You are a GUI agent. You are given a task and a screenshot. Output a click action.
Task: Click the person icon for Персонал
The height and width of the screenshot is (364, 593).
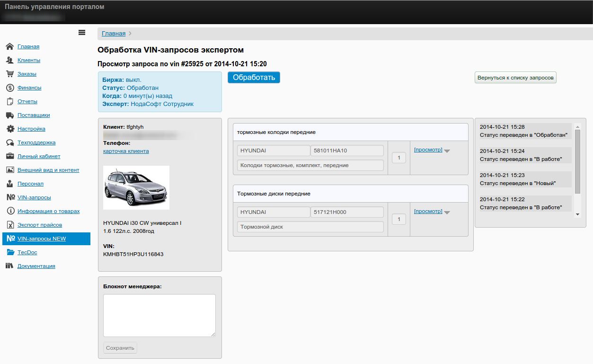[9, 184]
